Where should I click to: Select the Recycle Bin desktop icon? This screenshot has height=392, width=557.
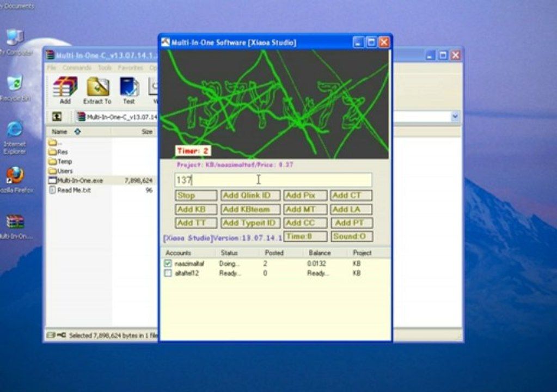click(x=15, y=88)
